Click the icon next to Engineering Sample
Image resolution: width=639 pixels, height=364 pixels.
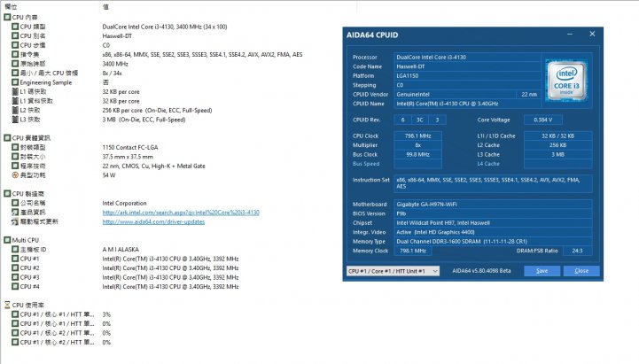[15, 82]
